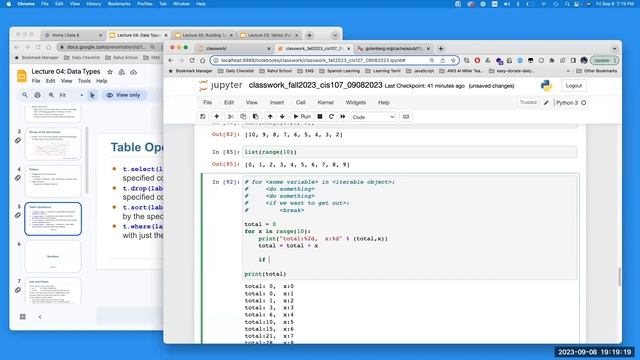Collapse the Slides filmstrip with the arrow
The width and height of the screenshot is (640, 360).
click(x=40, y=317)
